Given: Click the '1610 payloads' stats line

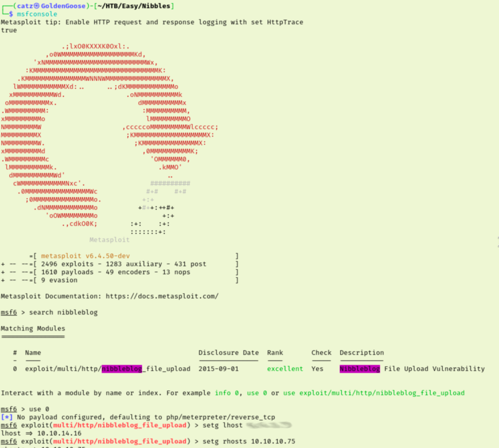Looking at the screenshot, I should tap(115, 272).
